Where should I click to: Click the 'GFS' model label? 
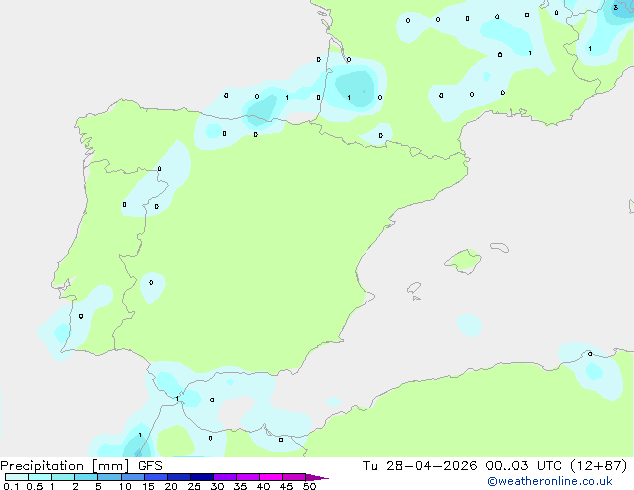pos(150,466)
